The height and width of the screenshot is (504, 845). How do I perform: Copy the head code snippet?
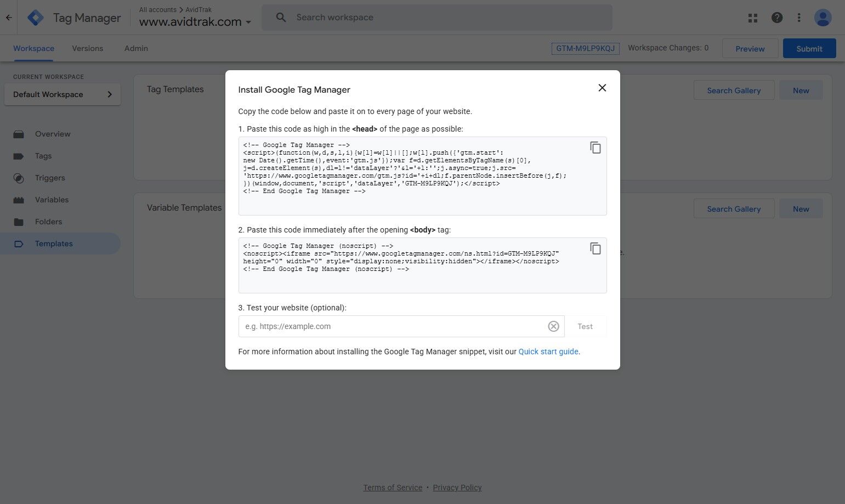point(596,148)
